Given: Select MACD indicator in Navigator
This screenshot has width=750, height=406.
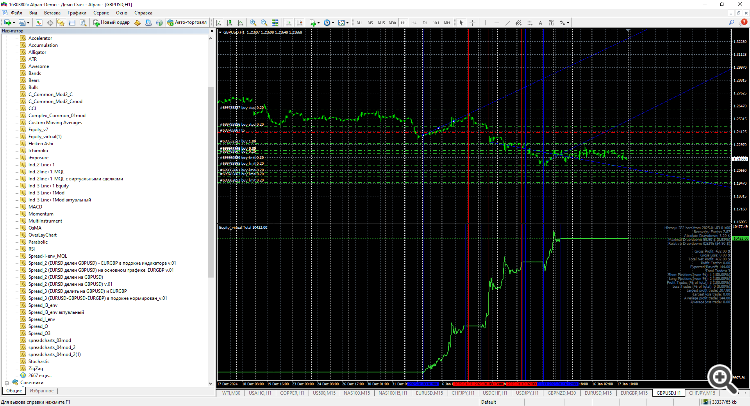Looking at the screenshot, I should [x=35, y=207].
